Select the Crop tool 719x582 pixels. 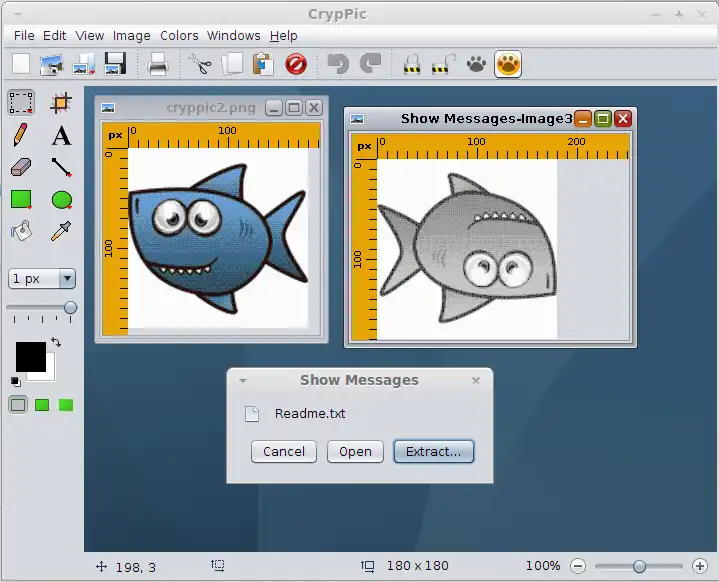(61, 102)
